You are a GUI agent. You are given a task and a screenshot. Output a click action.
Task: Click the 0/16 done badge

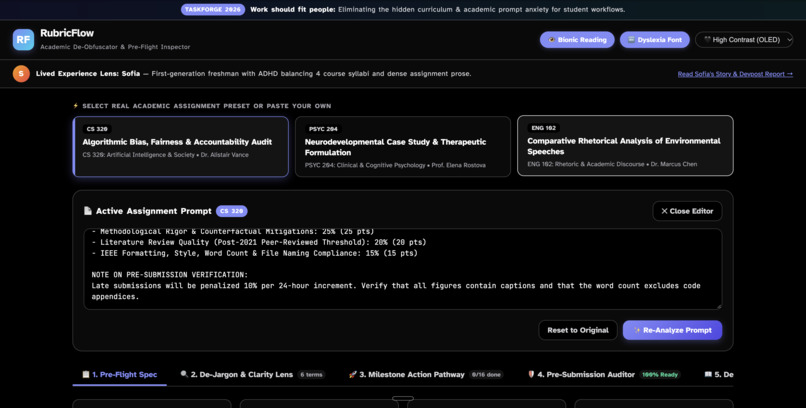tap(486, 375)
